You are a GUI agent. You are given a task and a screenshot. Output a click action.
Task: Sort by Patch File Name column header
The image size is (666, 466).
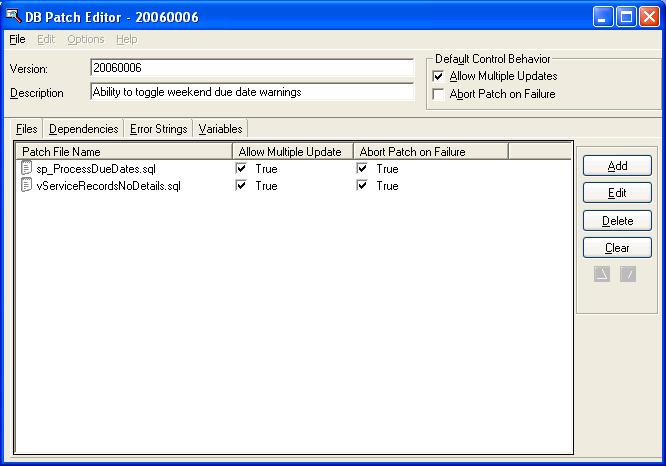(x=123, y=152)
